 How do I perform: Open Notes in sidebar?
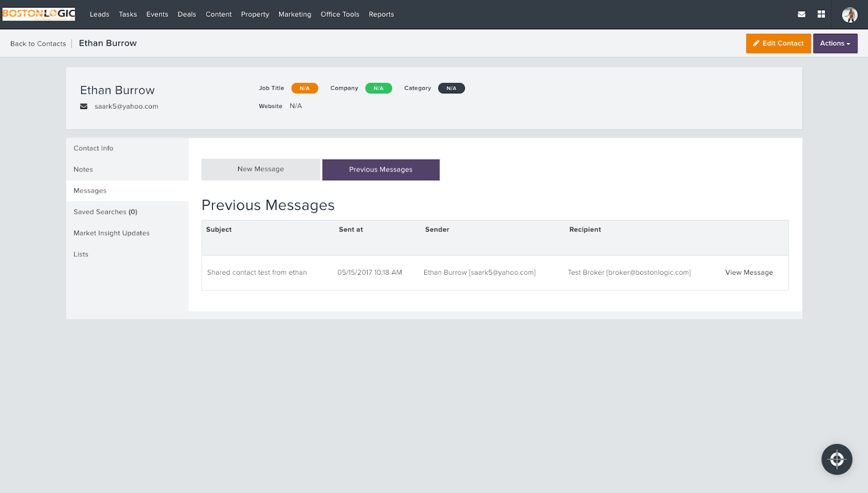(127, 169)
